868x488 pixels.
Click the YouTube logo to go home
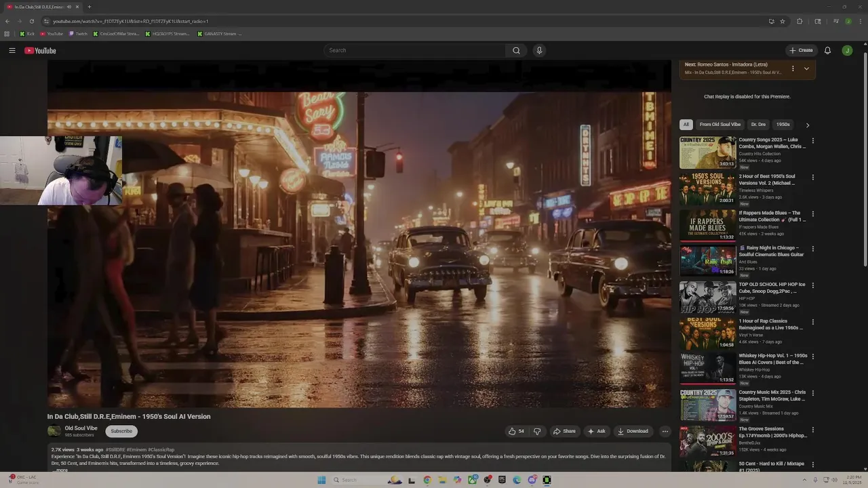click(41, 51)
